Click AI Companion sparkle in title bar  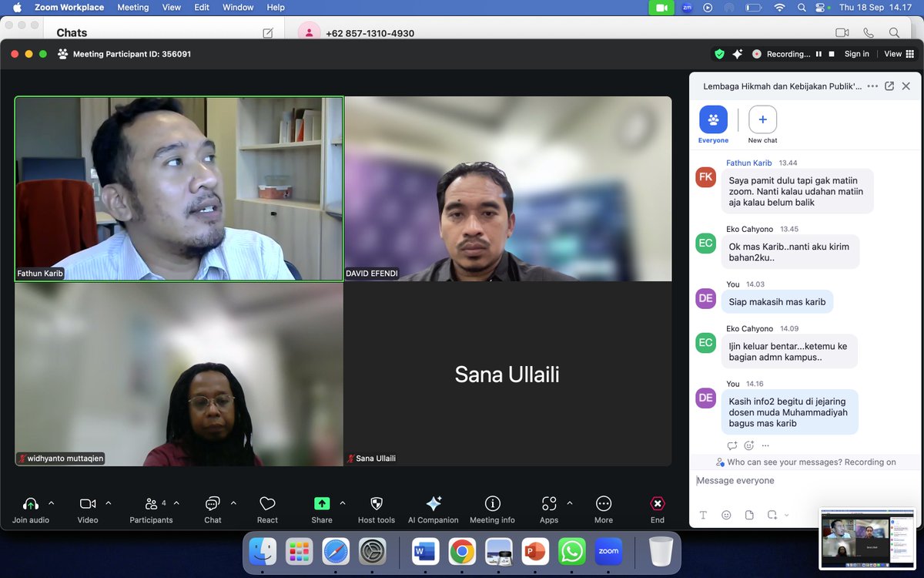coord(738,54)
